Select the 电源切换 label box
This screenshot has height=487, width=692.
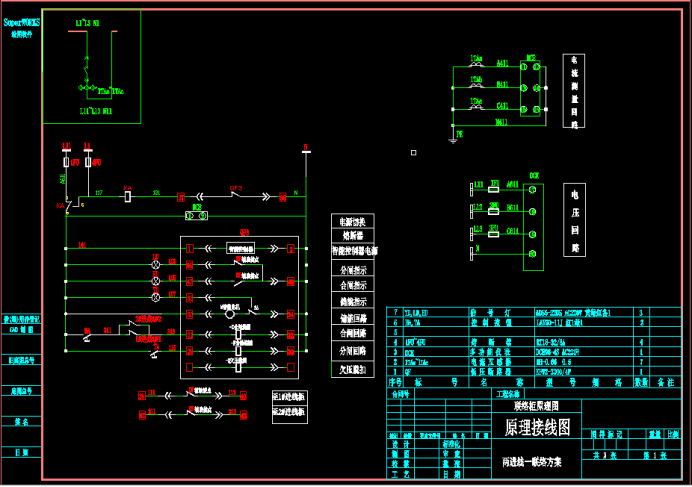click(352, 222)
